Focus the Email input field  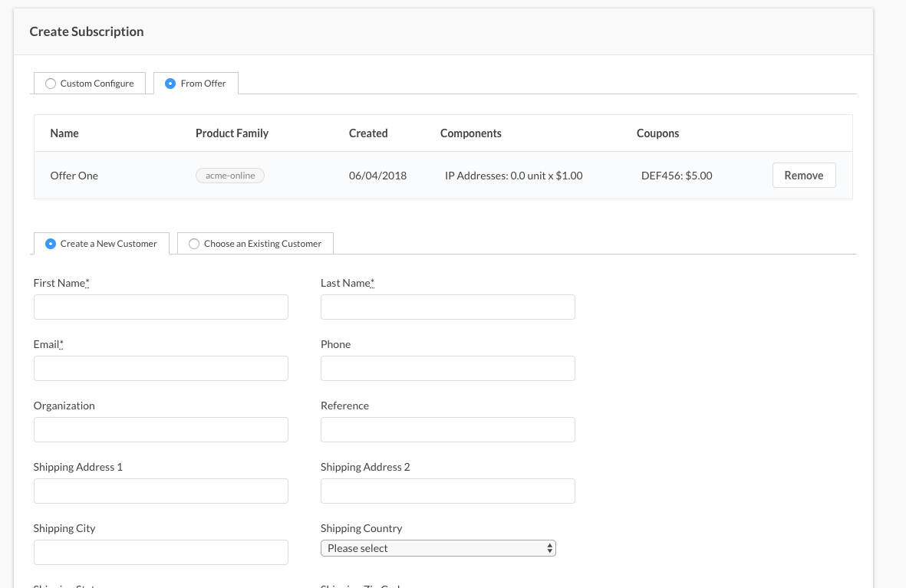pos(161,369)
